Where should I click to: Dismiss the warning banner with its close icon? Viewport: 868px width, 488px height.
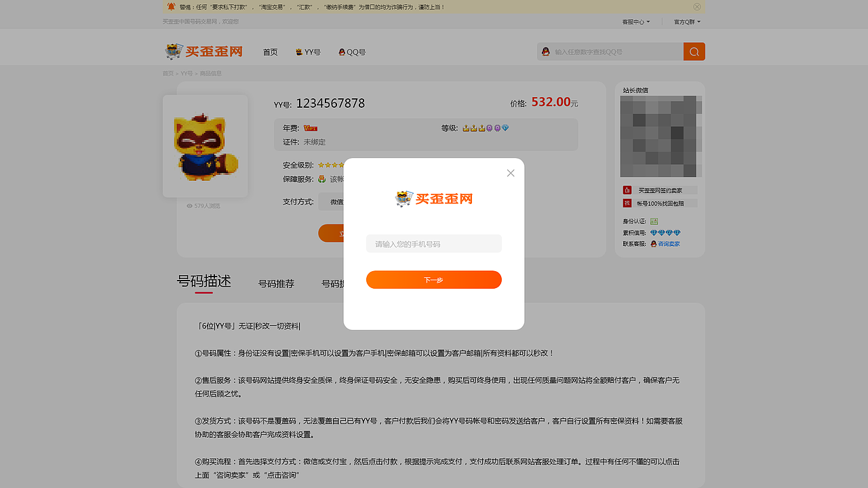697,7
